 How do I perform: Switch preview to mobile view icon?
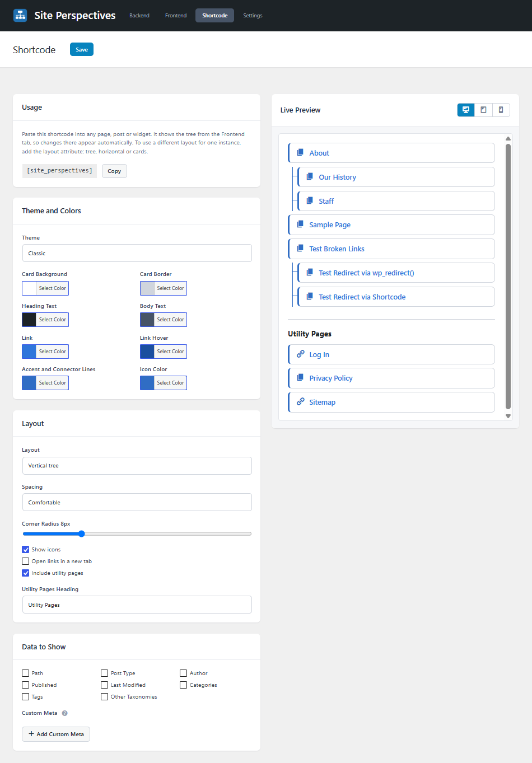(x=501, y=110)
